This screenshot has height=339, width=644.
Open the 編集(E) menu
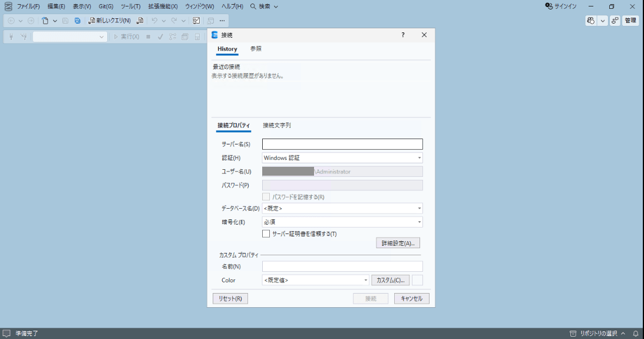pos(56,6)
